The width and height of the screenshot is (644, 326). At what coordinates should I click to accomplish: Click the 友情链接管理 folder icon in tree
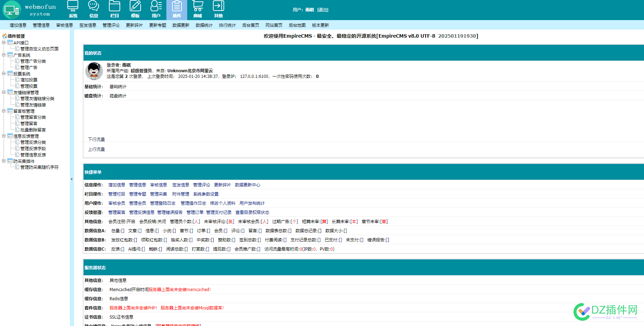[x=10, y=92]
